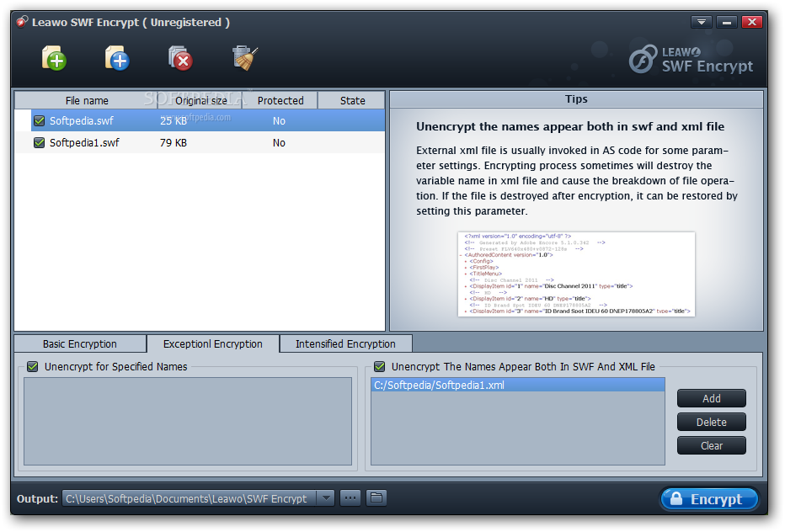Image resolution: width=785 pixels, height=532 pixels.
Task: Click the tip heading about swf and xml
Action: (x=570, y=126)
